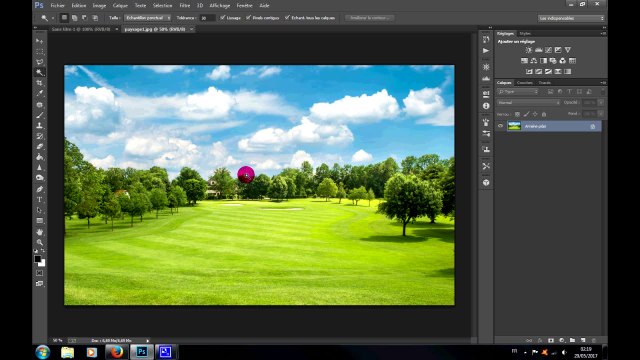Open the Affichage menu

point(220,6)
